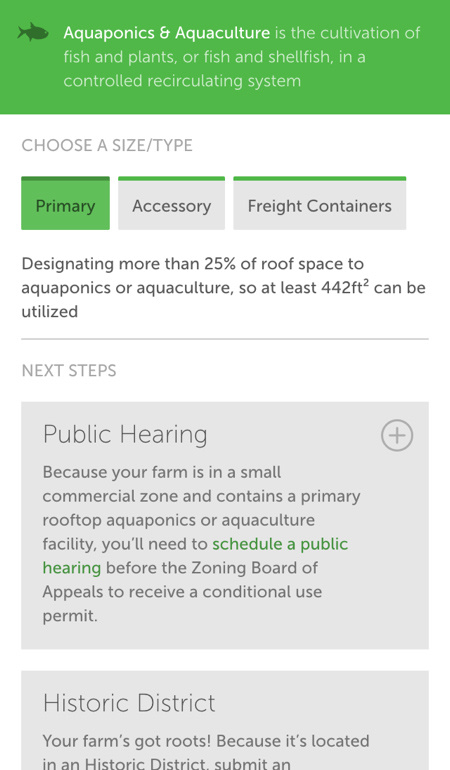Select the Public Hearing card heading

click(125, 435)
